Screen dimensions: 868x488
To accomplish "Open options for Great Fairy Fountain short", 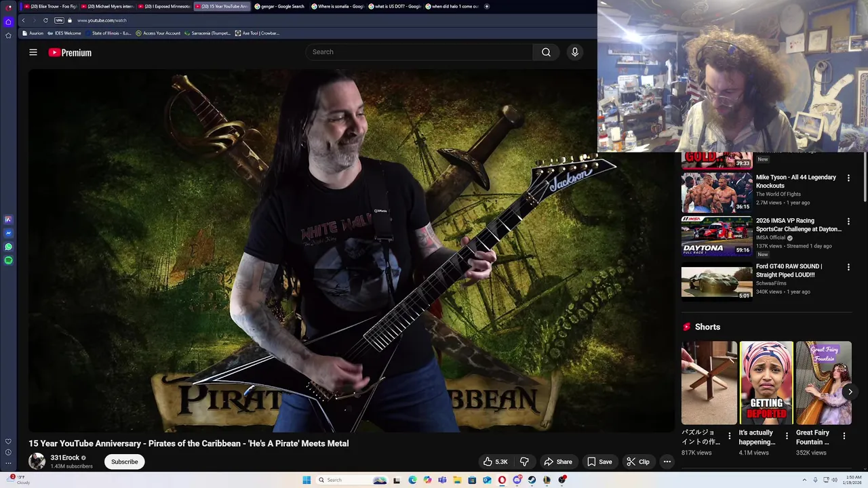I will [x=844, y=436].
